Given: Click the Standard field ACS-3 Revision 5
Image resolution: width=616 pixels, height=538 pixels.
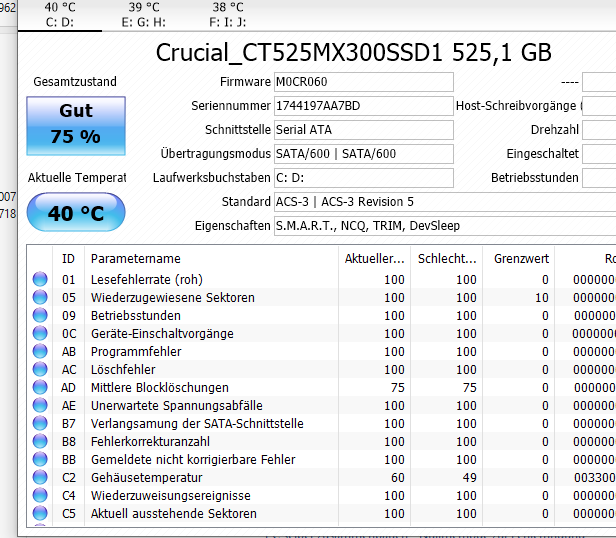Looking at the screenshot, I should 445,202.
